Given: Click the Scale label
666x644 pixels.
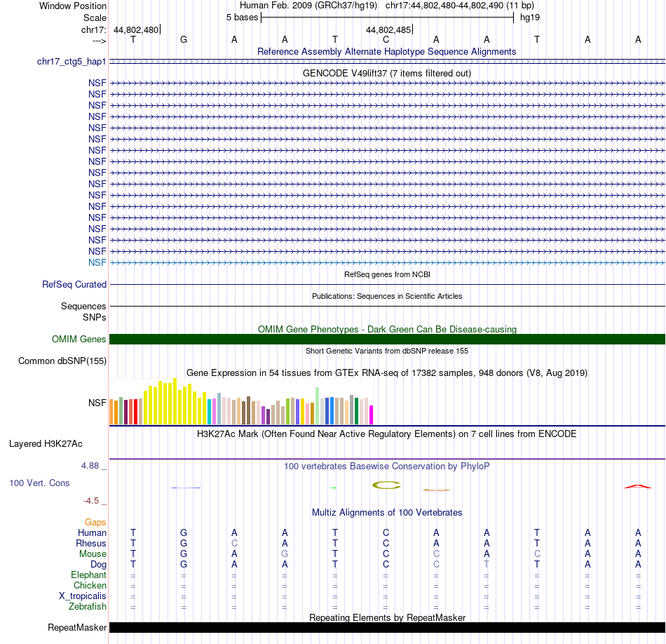Looking at the screenshot, I should coord(95,18).
